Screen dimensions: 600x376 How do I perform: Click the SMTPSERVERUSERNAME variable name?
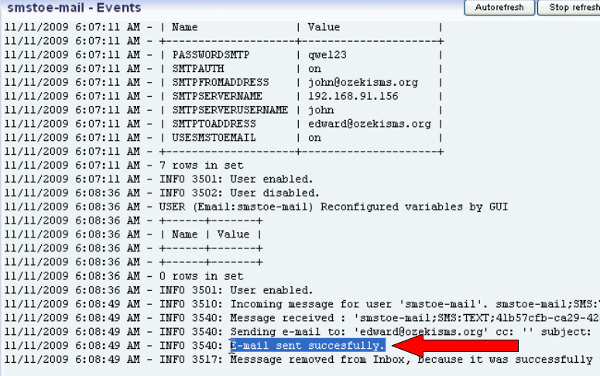tap(230, 110)
